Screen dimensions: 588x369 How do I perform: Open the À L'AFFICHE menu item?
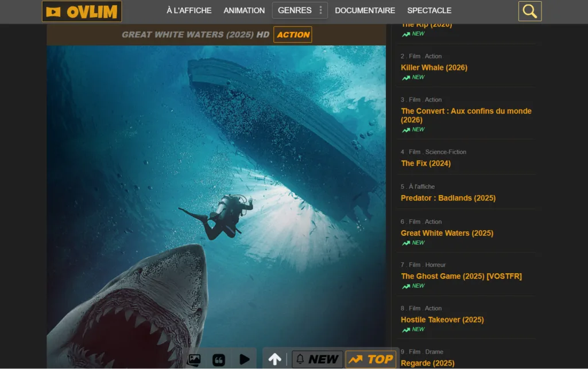[189, 10]
